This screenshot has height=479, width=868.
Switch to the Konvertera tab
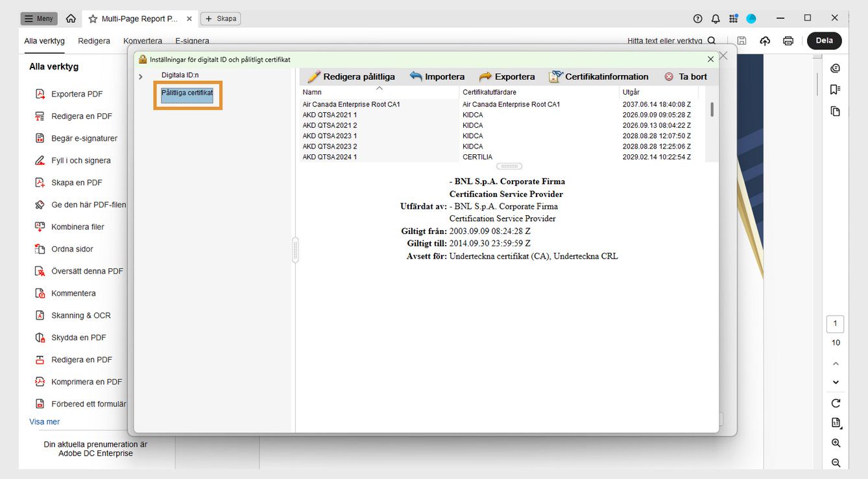coord(143,41)
